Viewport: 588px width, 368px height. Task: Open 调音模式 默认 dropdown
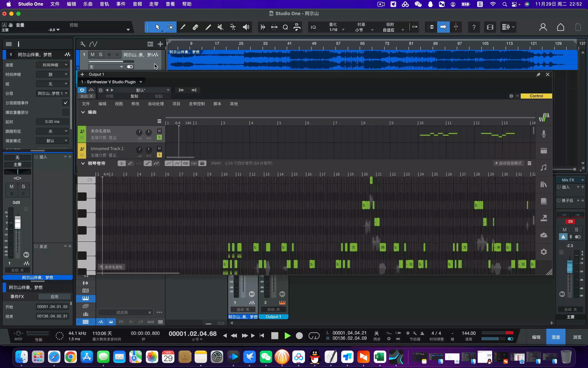point(52,141)
